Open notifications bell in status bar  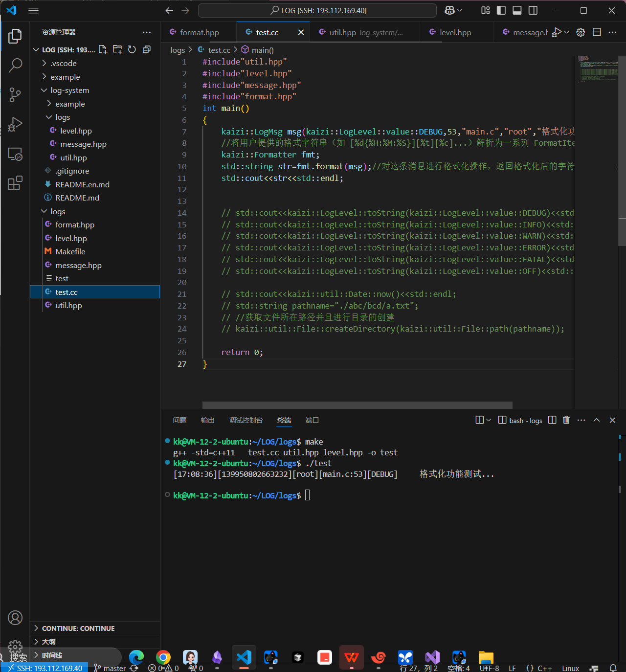point(613,668)
